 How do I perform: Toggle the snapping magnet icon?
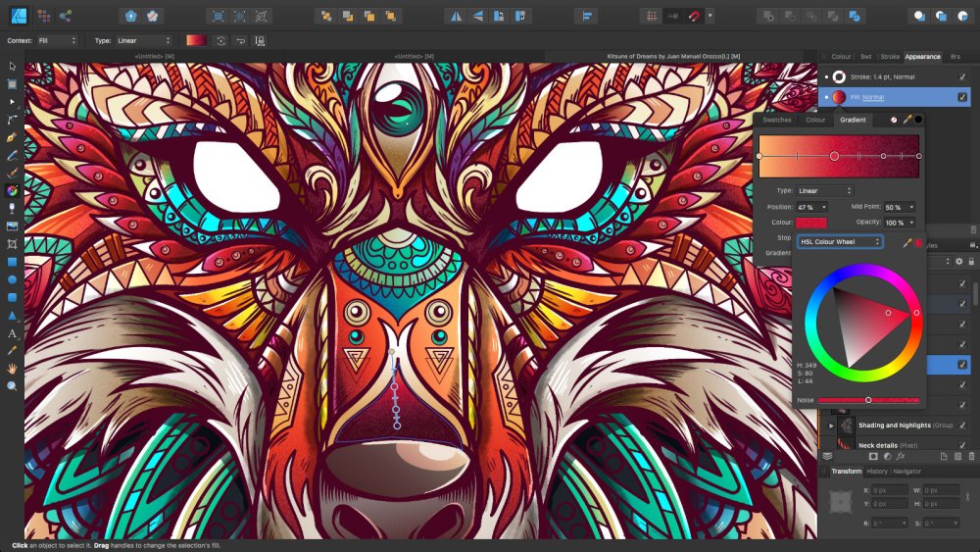694,17
